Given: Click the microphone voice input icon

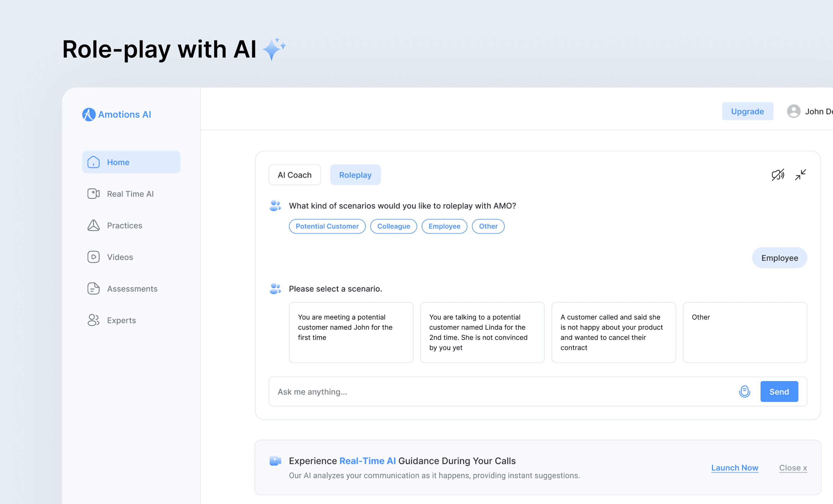Looking at the screenshot, I should (744, 391).
